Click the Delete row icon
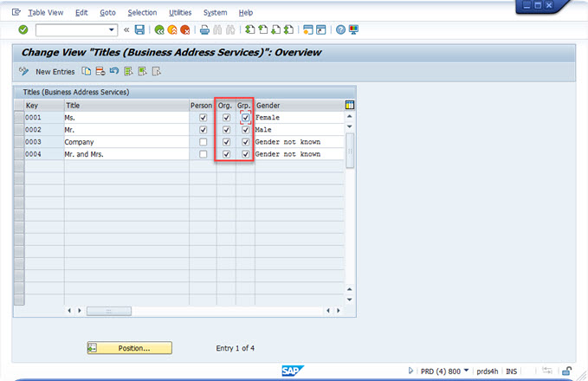This screenshot has width=588, height=381. coord(100,71)
